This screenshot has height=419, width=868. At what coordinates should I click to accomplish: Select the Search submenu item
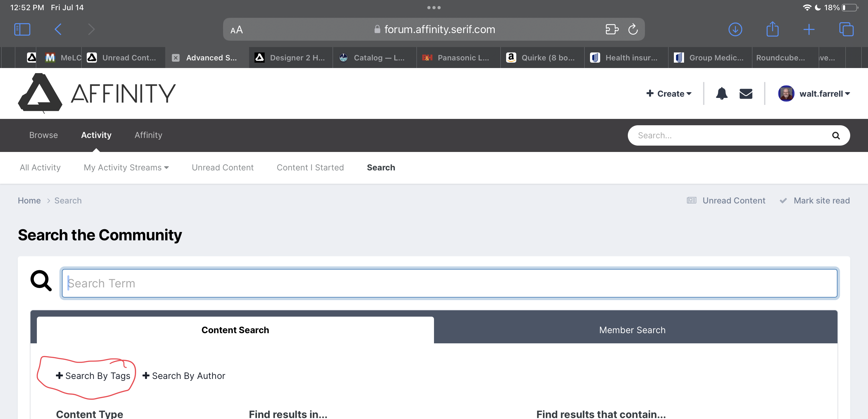[x=381, y=168]
